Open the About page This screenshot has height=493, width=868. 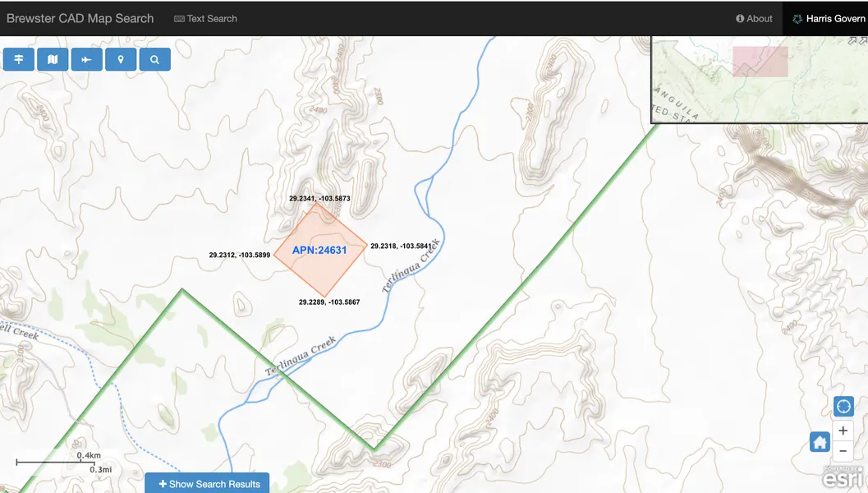tap(754, 18)
